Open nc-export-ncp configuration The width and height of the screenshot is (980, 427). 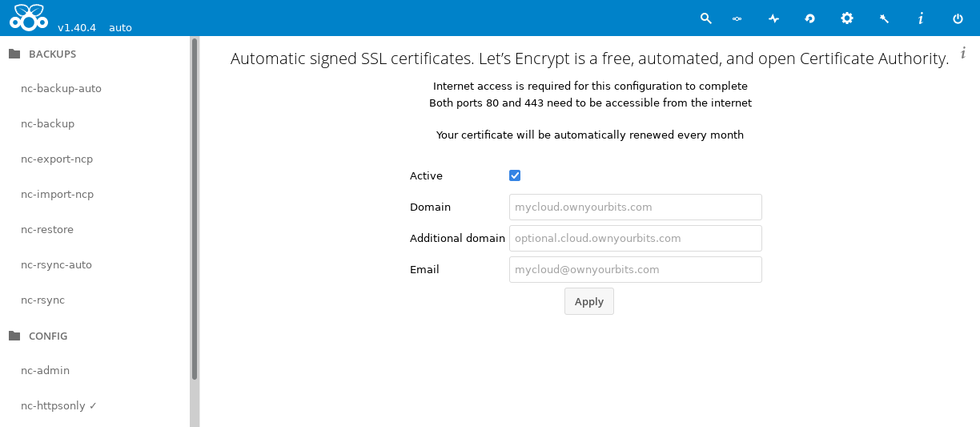[57, 159]
